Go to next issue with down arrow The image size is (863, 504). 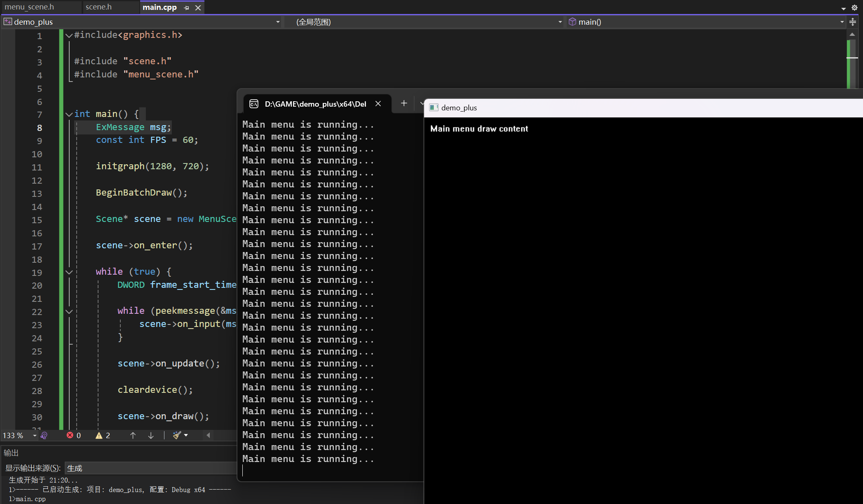click(151, 435)
